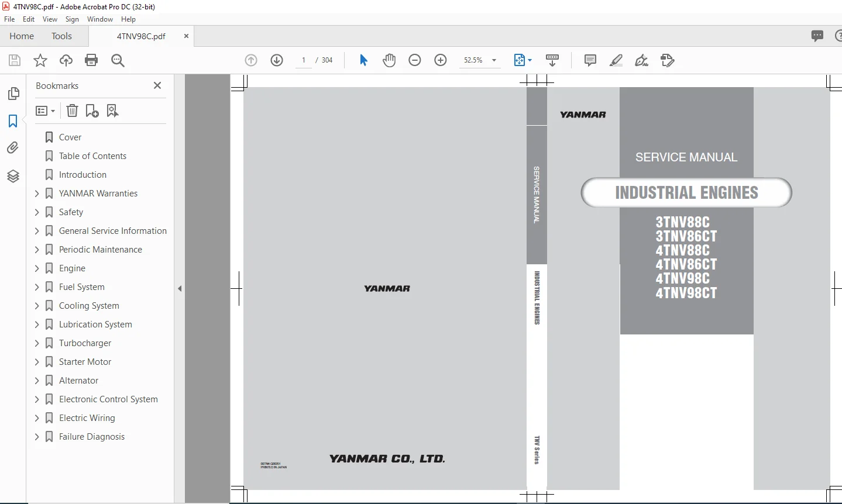The height and width of the screenshot is (504, 842).
Task: Click the scrolling mode keyboard icon
Action: point(552,60)
